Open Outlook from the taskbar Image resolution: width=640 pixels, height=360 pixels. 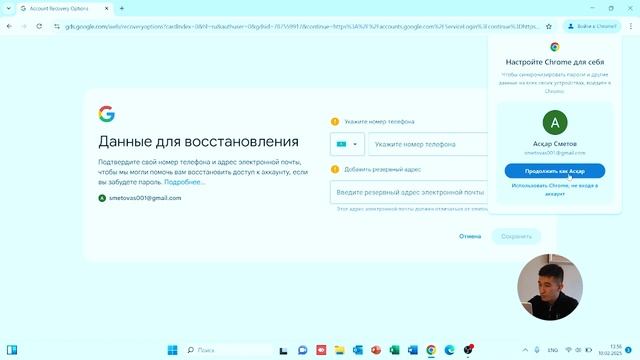358,350
